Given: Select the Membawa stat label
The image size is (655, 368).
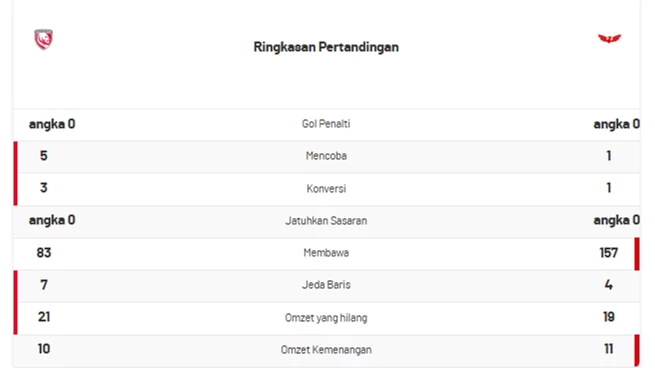Looking at the screenshot, I should coord(326,253).
